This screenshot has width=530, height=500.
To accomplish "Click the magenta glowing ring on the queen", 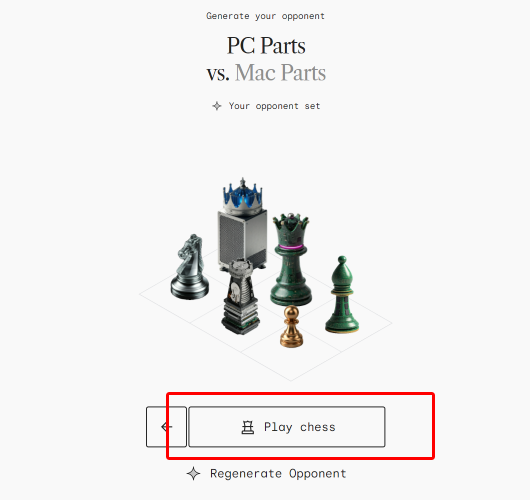I will click(291, 247).
